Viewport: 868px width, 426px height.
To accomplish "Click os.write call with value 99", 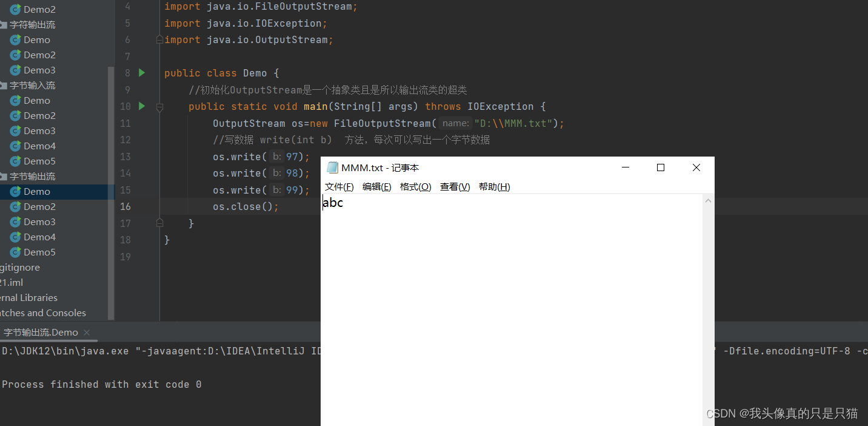I will (261, 190).
